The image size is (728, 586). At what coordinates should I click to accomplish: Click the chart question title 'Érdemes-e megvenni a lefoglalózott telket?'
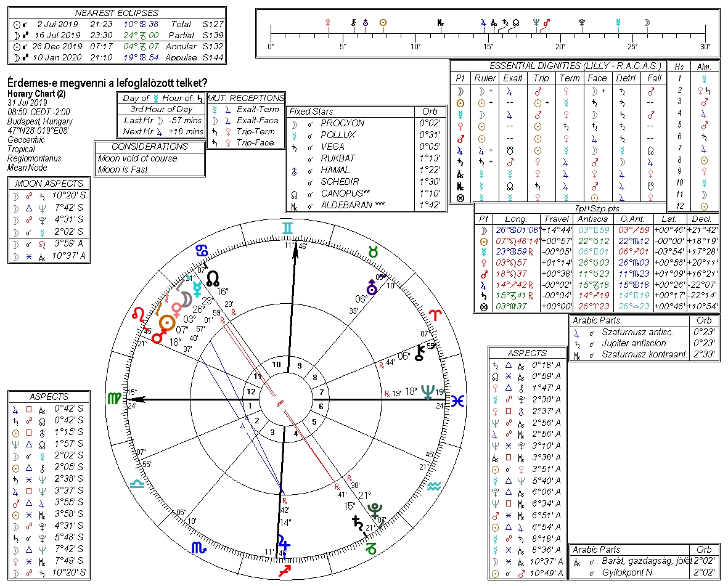[x=107, y=83]
